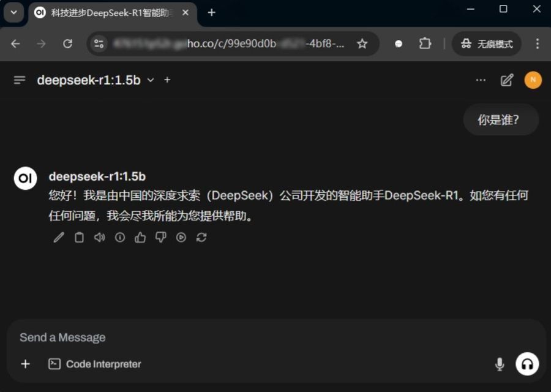This screenshot has height=392, width=551.
Task: Open the sidebar hamburger menu
Action: [x=20, y=80]
